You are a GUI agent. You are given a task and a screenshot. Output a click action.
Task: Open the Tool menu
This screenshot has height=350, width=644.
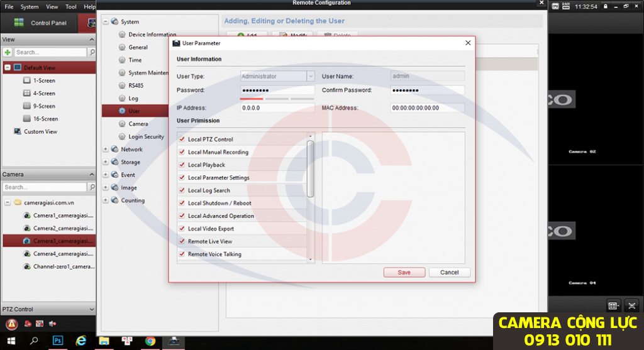click(70, 6)
